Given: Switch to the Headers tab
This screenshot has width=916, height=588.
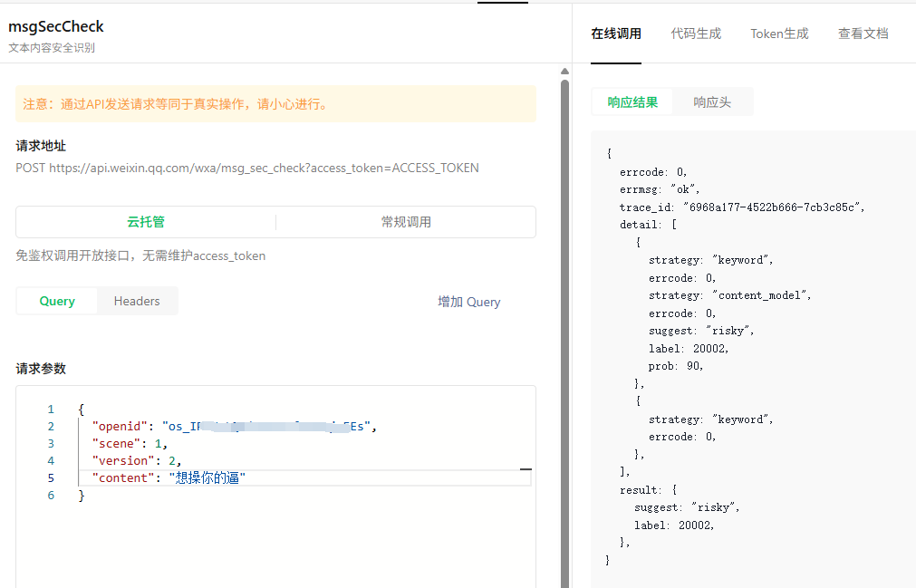Looking at the screenshot, I should click(137, 302).
